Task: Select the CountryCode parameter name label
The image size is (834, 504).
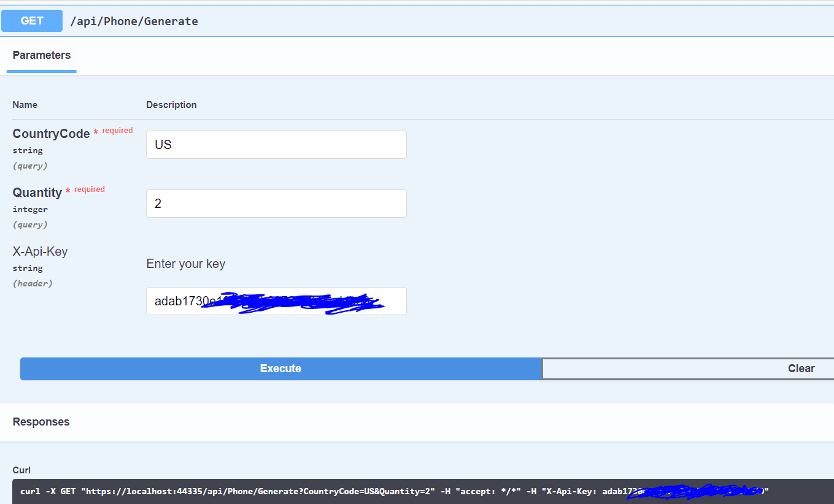Action: [x=51, y=133]
